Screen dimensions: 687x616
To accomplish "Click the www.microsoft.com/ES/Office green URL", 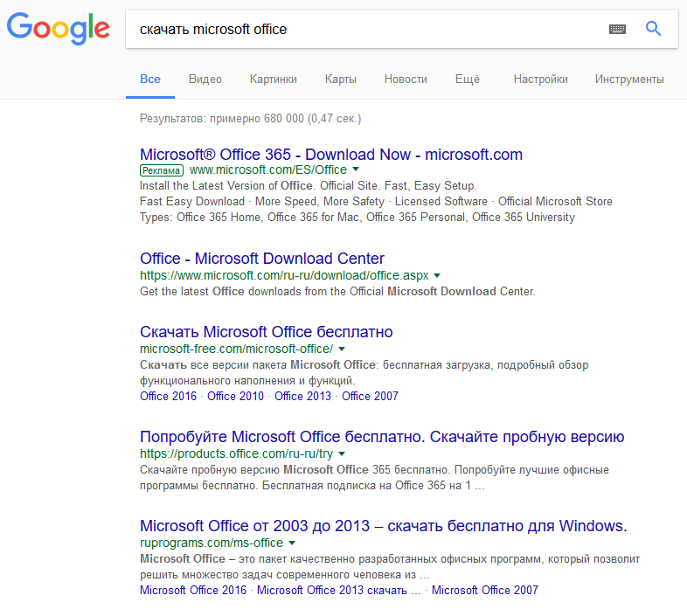I will [x=268, y=170].
